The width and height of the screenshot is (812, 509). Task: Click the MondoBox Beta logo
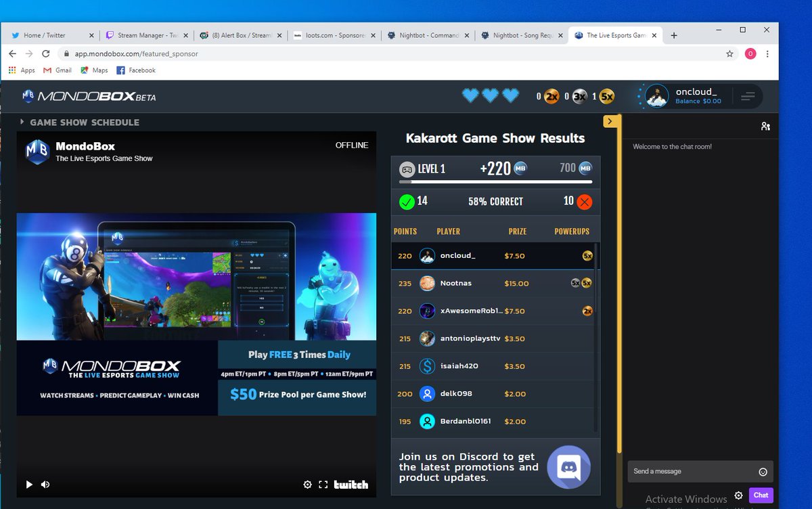point(89,97)
